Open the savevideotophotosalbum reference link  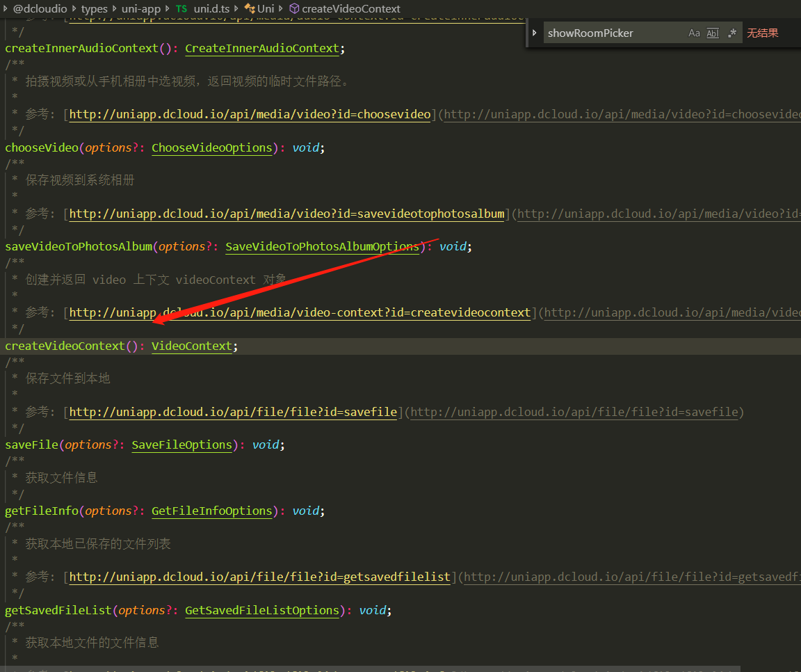pos(286,214)
